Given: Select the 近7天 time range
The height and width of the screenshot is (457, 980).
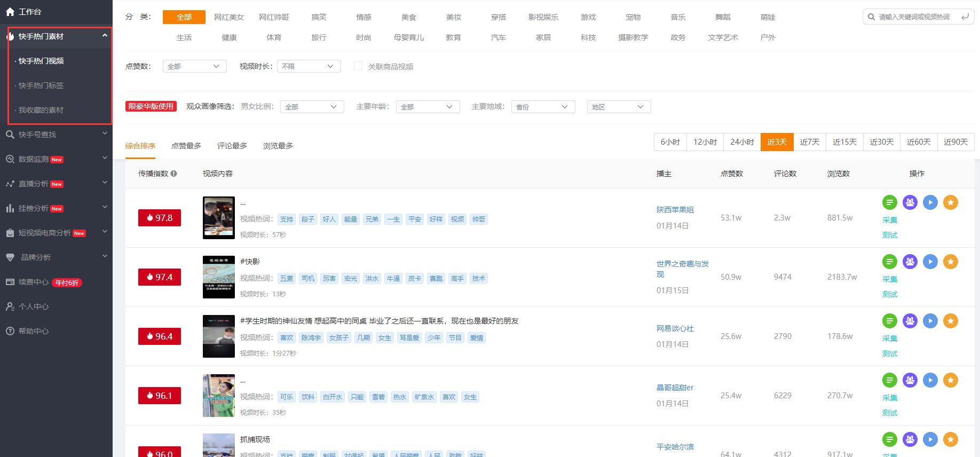Looking at the screenshot, I should tap(809, 142).
